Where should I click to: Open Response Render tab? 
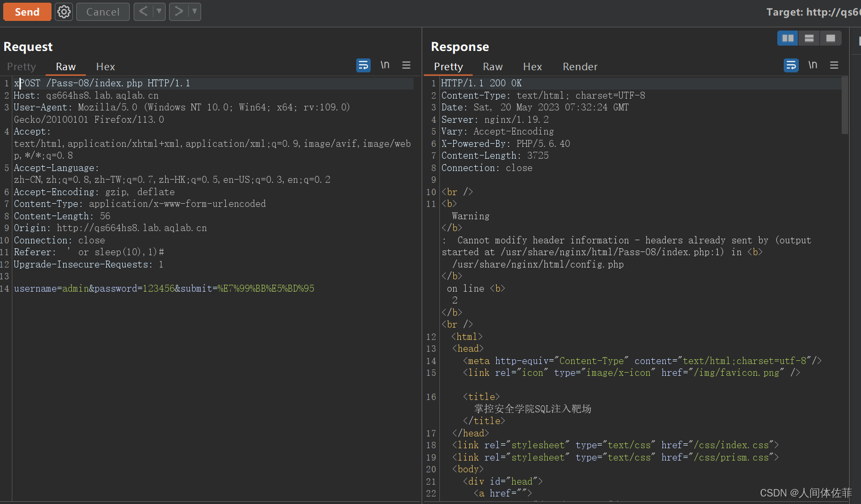pos(580,66)
